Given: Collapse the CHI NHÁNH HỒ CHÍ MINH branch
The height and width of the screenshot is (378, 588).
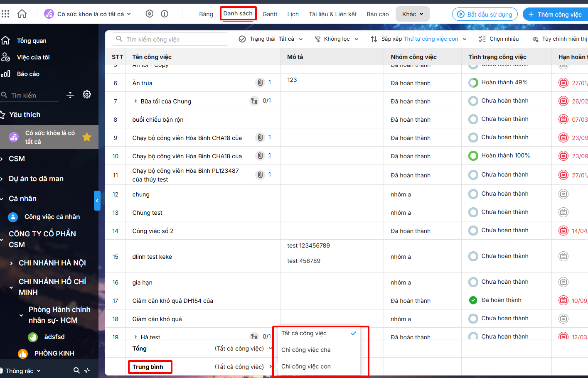Looking at the screenshot, I should [x=12, y=287].
